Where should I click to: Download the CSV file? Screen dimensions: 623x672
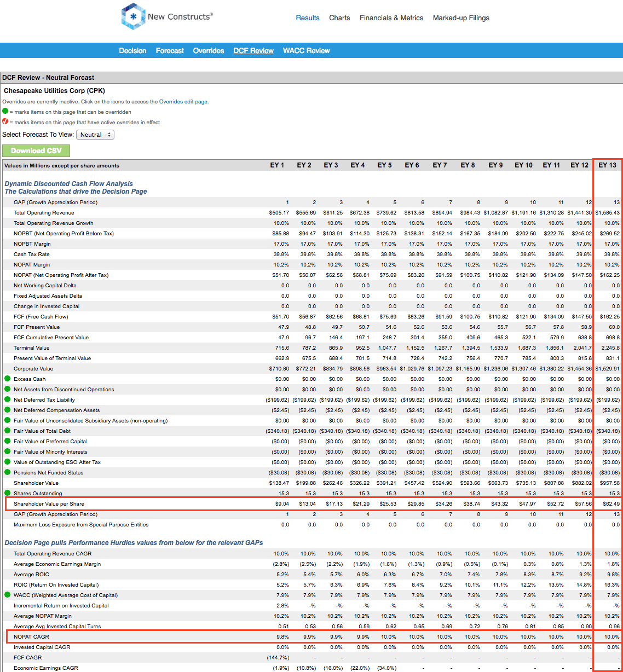click(x=36, y=150)
